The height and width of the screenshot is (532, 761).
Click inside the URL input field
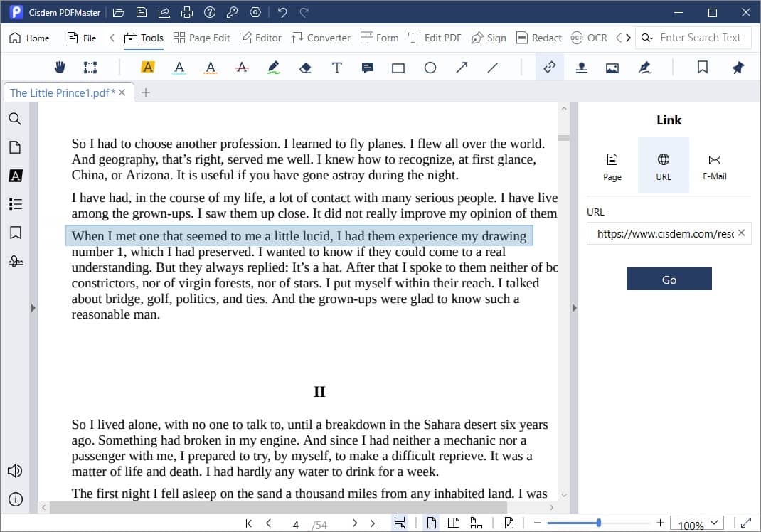(661, 233)
